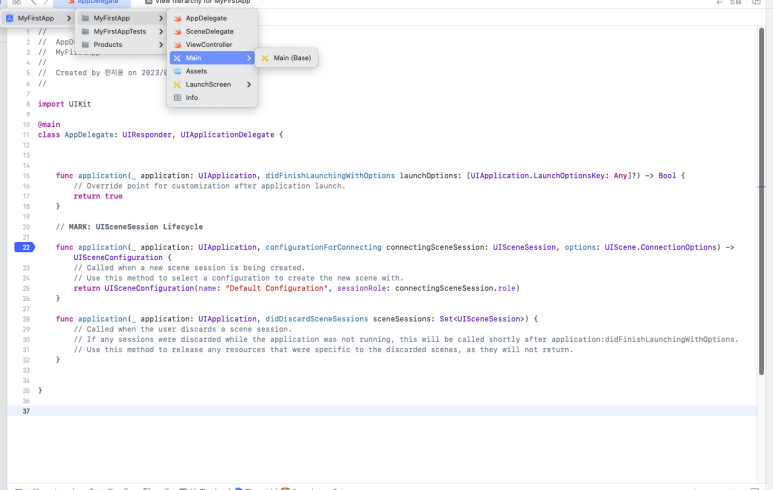Select the SceneDelegate Swift file

coord(212,32)
